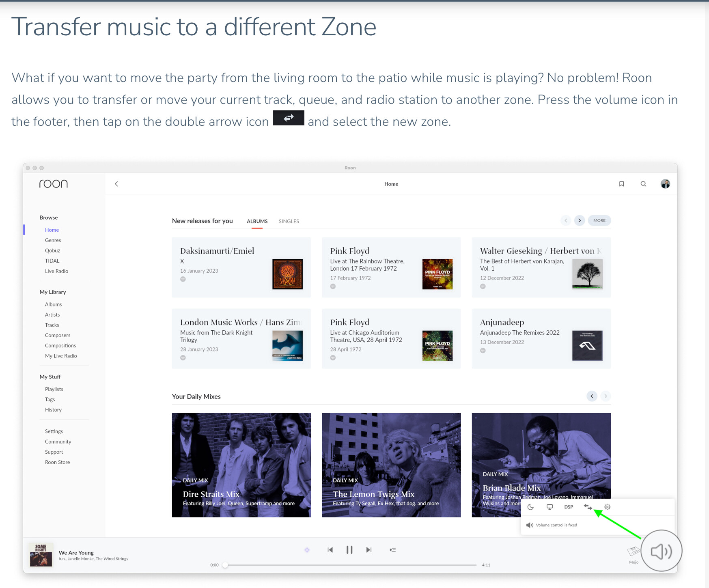The image size is (709, 588).
Task: Click add icon under 28 January 2023
Action: (183, 358)
